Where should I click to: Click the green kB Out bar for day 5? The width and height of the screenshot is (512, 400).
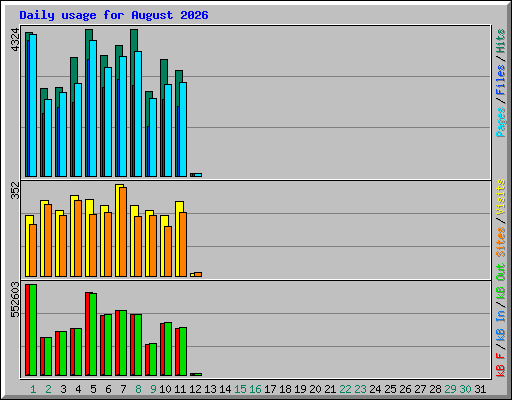[93, 334]
